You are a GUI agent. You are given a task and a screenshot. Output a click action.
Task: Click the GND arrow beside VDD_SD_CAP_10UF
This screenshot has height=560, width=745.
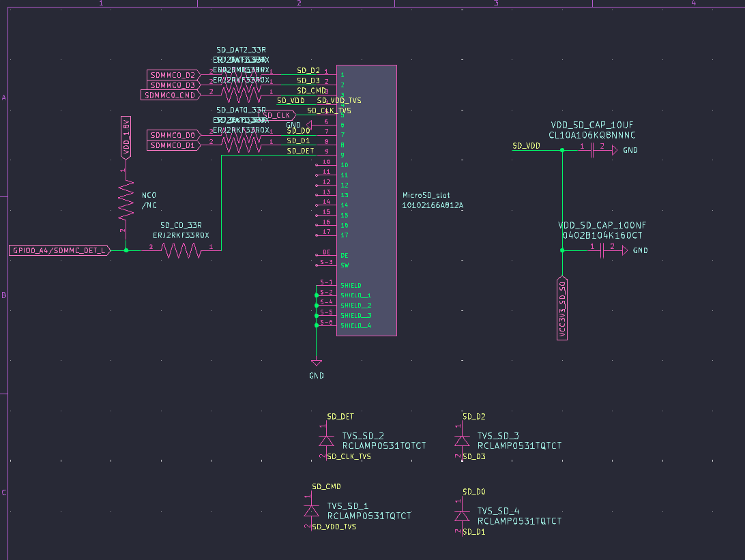(x=614, y=149)
